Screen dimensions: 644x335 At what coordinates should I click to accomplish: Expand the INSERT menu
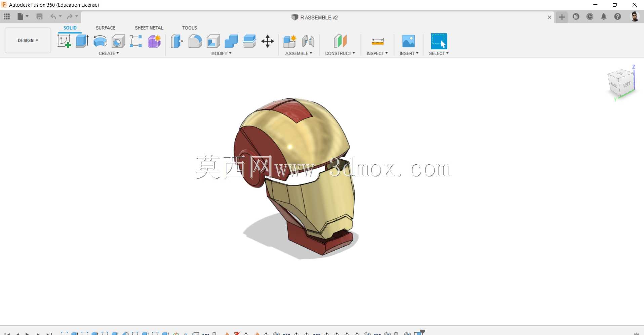(409, 53)
